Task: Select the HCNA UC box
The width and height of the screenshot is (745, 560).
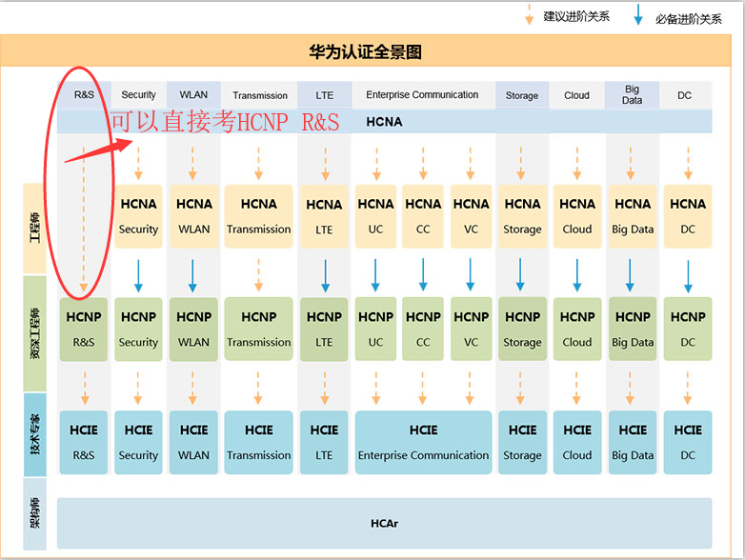Action: (x=375, y=216)
